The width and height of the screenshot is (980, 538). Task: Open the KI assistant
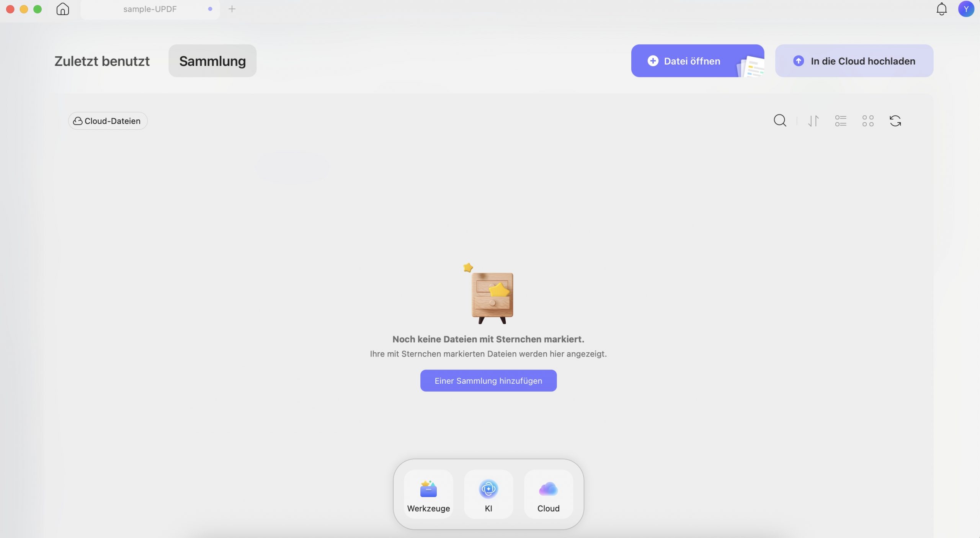(x=488, y=495)
